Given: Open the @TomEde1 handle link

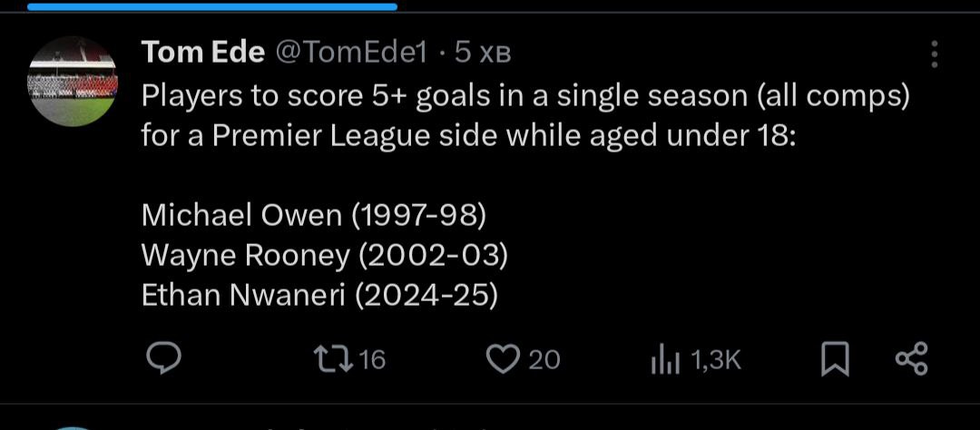Looking at the screenshot, I should click(x=349, y=54).
